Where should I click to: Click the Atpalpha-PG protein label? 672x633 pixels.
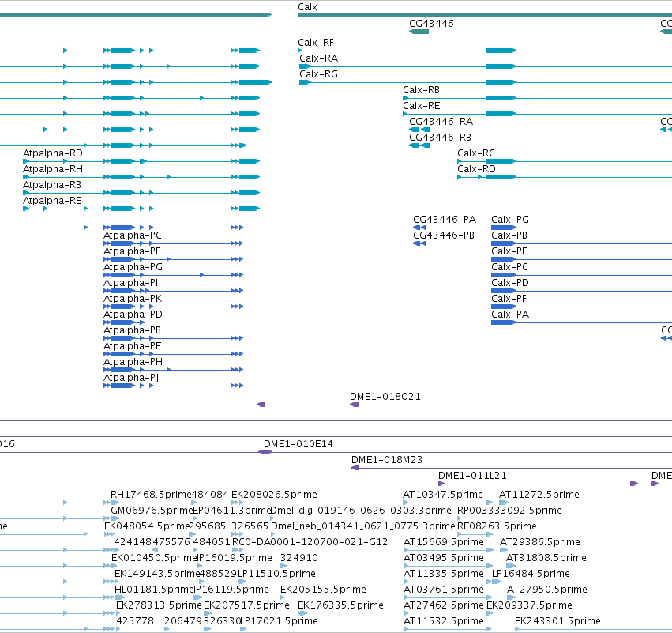click(x=133, y=267)
